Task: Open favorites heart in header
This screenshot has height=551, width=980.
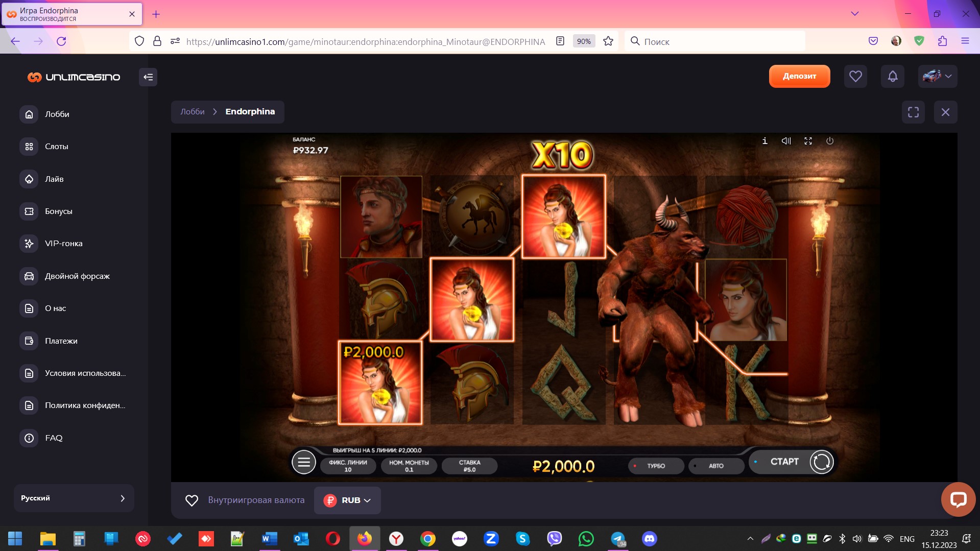Action: click(855, 77)
